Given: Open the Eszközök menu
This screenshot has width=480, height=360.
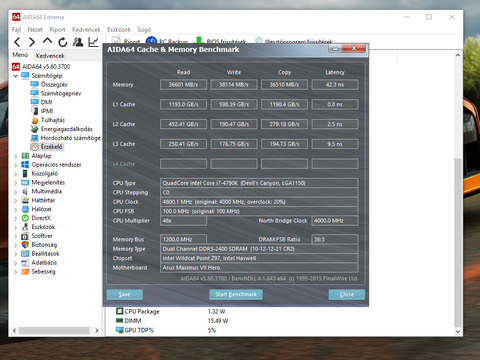Looking at the screenshot, I should tap(119, 30).
